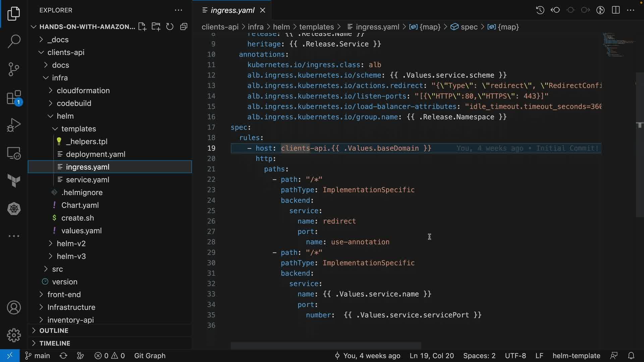The height and width of the screenshot is (362, 644).
Task: Collapse all folders in Explorer
Action: click(183, 27)
